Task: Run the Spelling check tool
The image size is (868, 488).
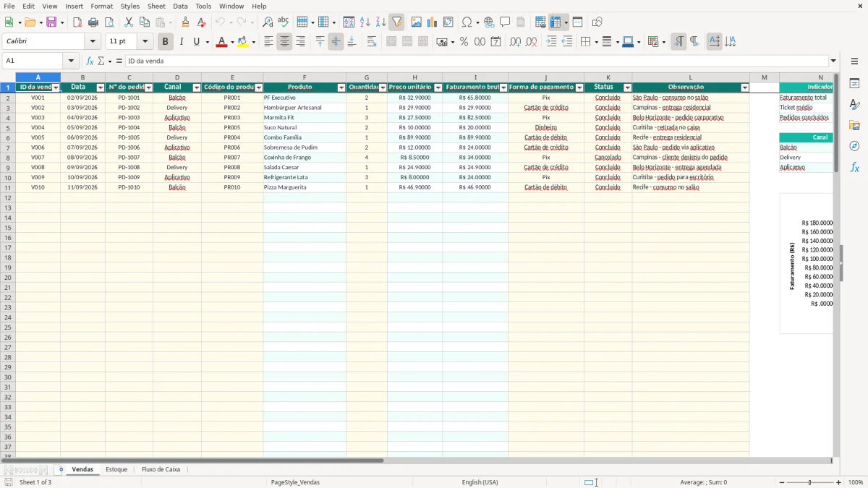Action: coord(284,22)
